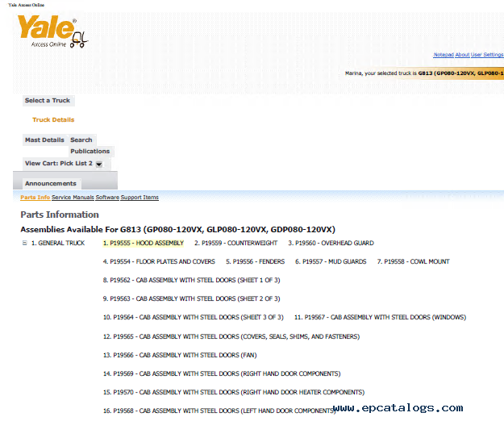Image resolution: width=504 pixels, height=421 pixels.
Task: Open Truck Details section
Action: click(53, 120)
